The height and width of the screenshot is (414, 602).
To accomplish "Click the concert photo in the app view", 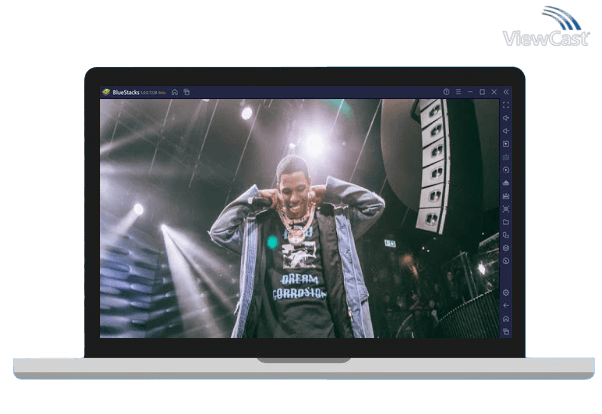I will [300, 219].
